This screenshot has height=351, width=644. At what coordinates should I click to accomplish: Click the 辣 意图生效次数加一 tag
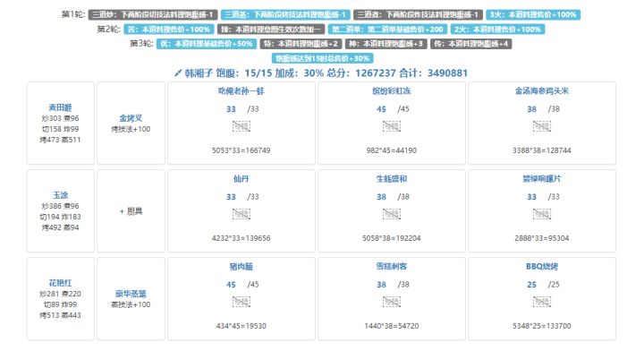(x=271, y=30)
